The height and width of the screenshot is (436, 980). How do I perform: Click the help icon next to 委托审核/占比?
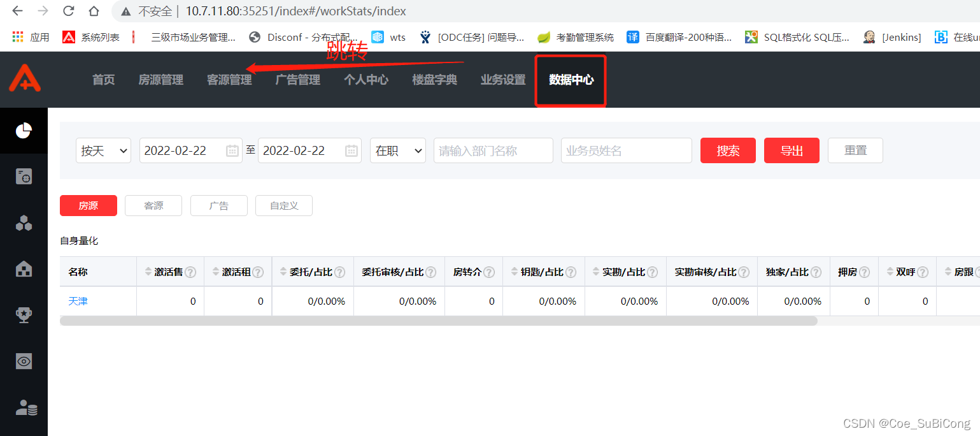point(431,272)
